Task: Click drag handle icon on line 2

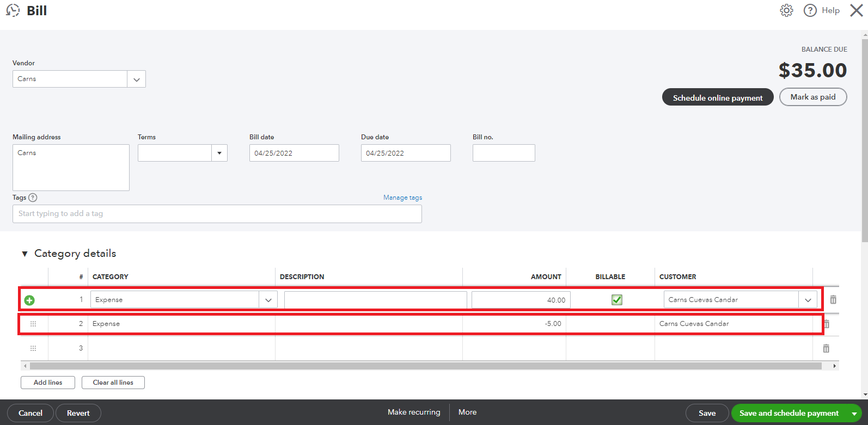Action: tap(33, 324)
